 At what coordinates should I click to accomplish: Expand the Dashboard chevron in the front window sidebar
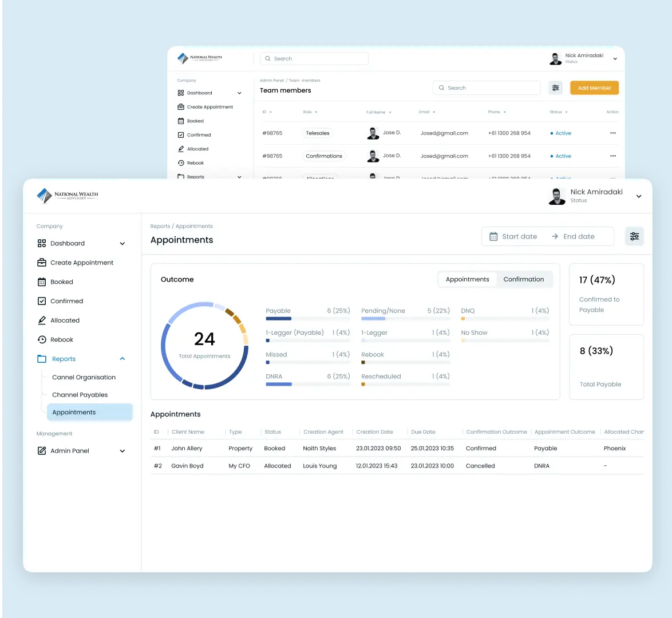point(122,243)
